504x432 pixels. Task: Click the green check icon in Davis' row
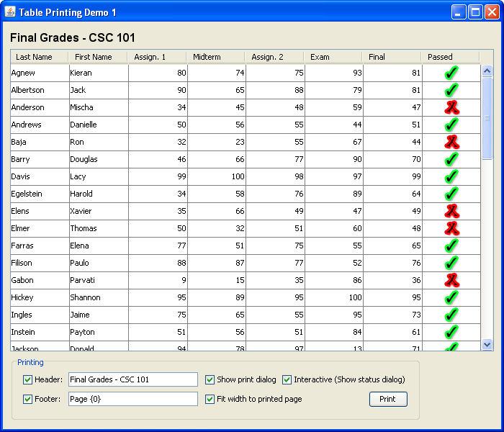[x=451, y=176]
